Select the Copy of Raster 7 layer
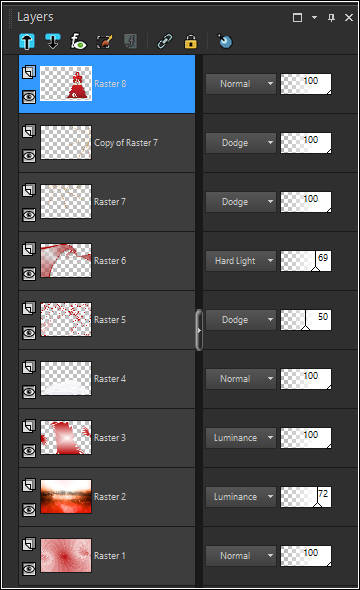This screenshot has width=360, height=590. click(x=107, y=143)
